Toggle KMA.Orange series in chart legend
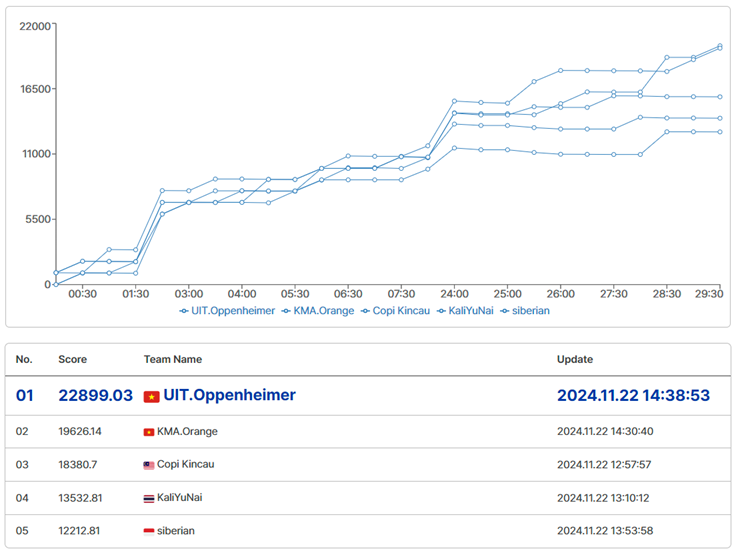This screenshot has width=734, height=551. (x=318, y=311)
